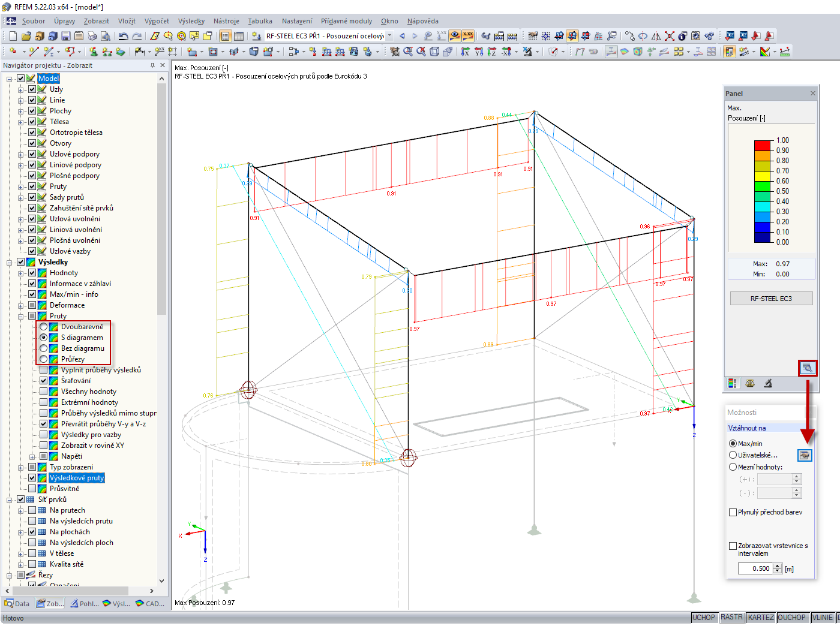The height and width of the screenshot is (632, 840).
Task: Click the Undo arrow in the toolbar
Action: point(123,36)
